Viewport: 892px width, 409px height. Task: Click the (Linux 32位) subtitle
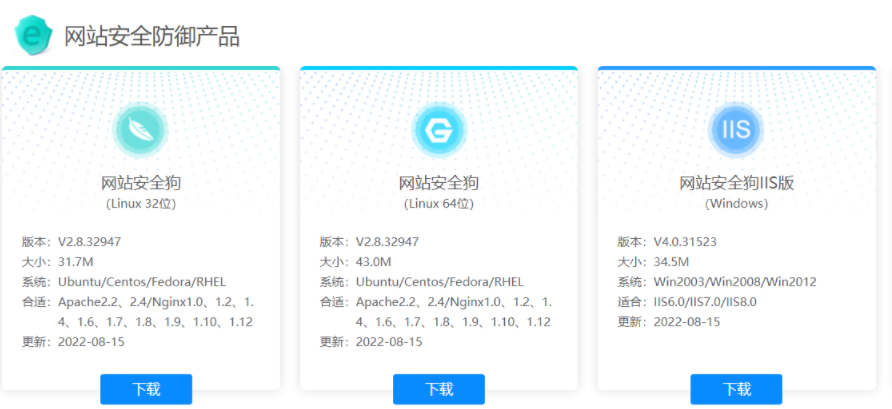click(x=141, y=204)
